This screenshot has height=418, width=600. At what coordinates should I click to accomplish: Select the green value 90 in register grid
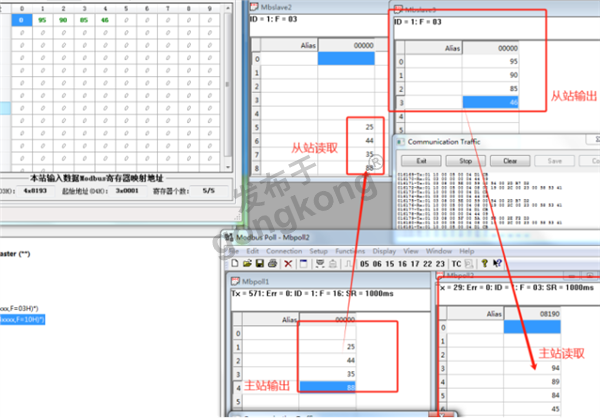pyautogui.click(x=63, y=20)
